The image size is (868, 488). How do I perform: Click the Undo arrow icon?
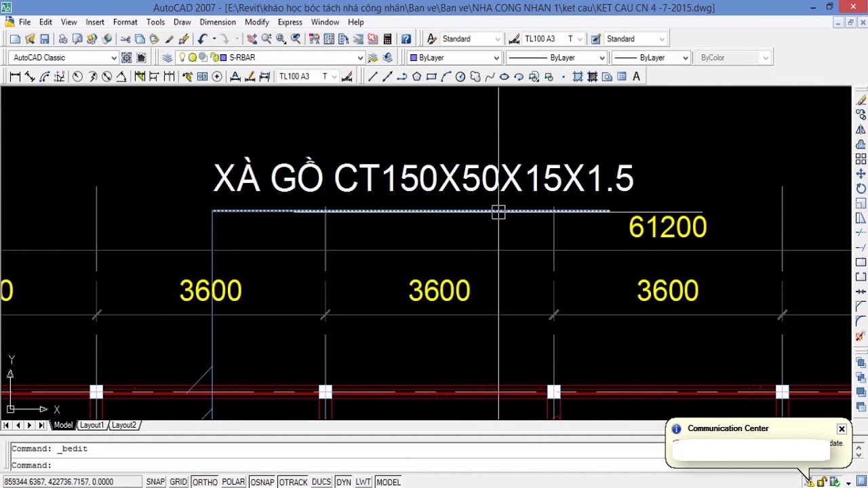point(202,39)
